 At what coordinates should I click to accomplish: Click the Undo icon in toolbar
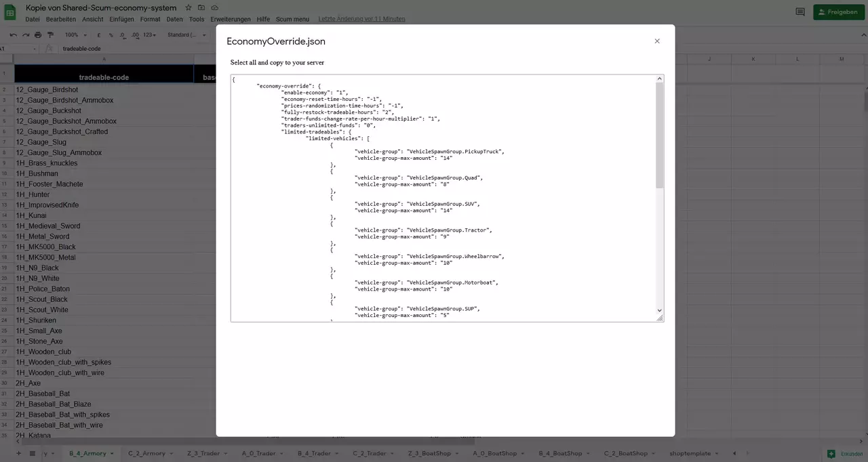pyautogui.click(x=14, y=35)
